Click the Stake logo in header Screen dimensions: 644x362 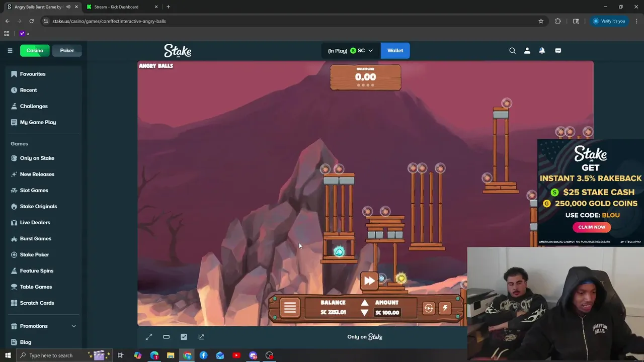tap(178, 51)
